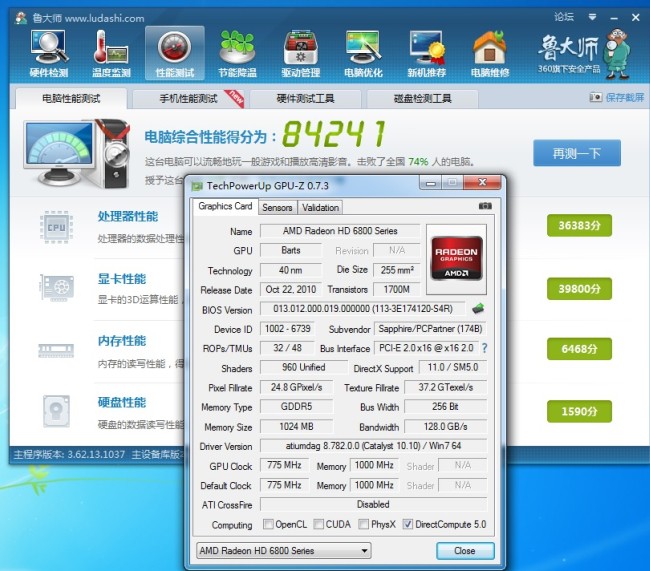The height and width of the screenshot is (571, 650).
Task: Click the GPU-Z Name field
Action: [x=340, y=231]
